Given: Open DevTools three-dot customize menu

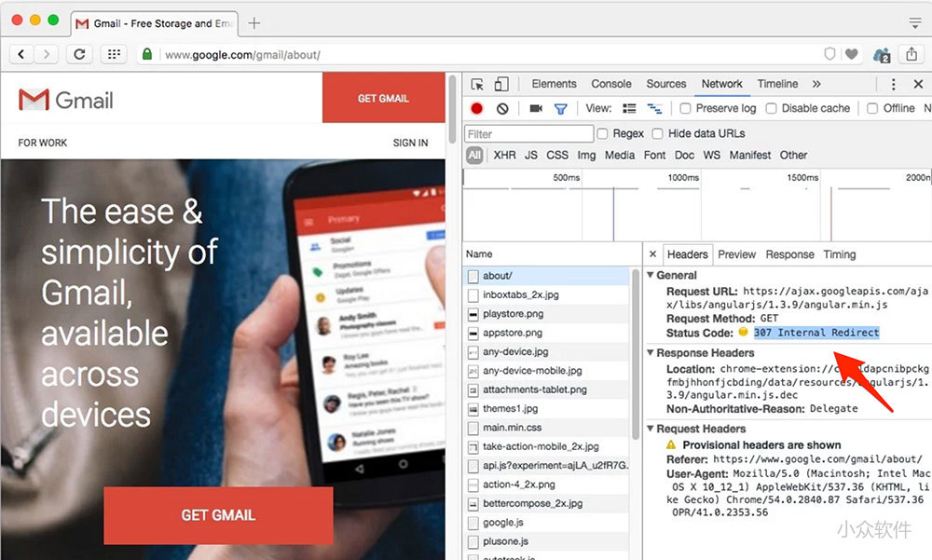Looking at the screenshot, I should click(893, 84).
